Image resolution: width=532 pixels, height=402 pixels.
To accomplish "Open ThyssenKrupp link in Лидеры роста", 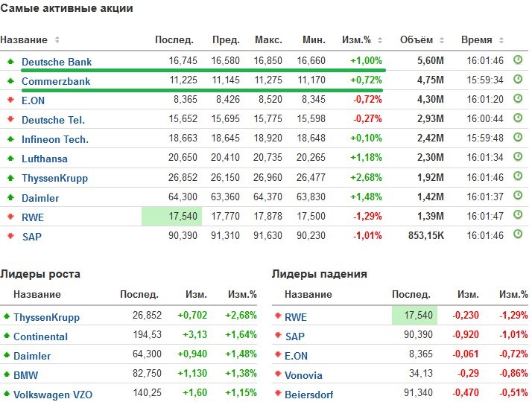I will 46,317.
